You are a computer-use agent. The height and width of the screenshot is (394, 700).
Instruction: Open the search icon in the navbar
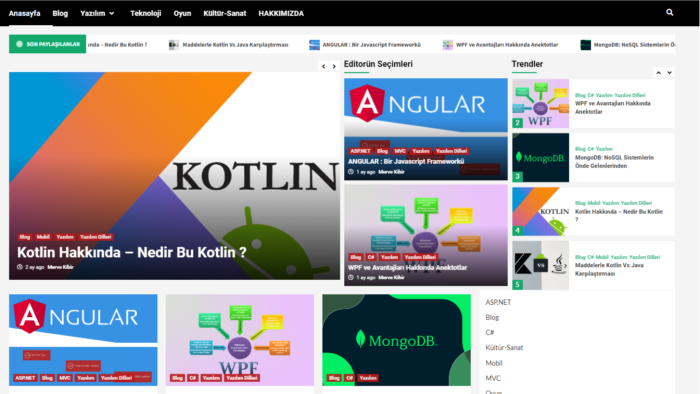(669, 12)
